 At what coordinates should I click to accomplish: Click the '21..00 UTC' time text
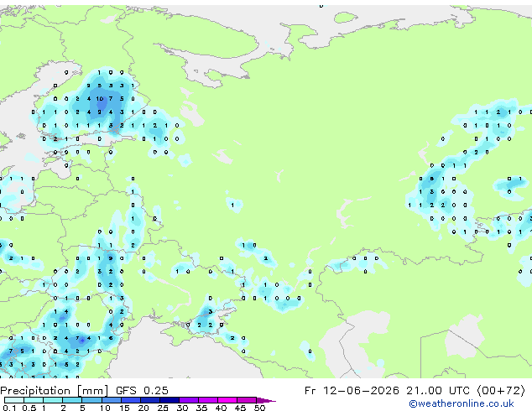pos(438,391)
